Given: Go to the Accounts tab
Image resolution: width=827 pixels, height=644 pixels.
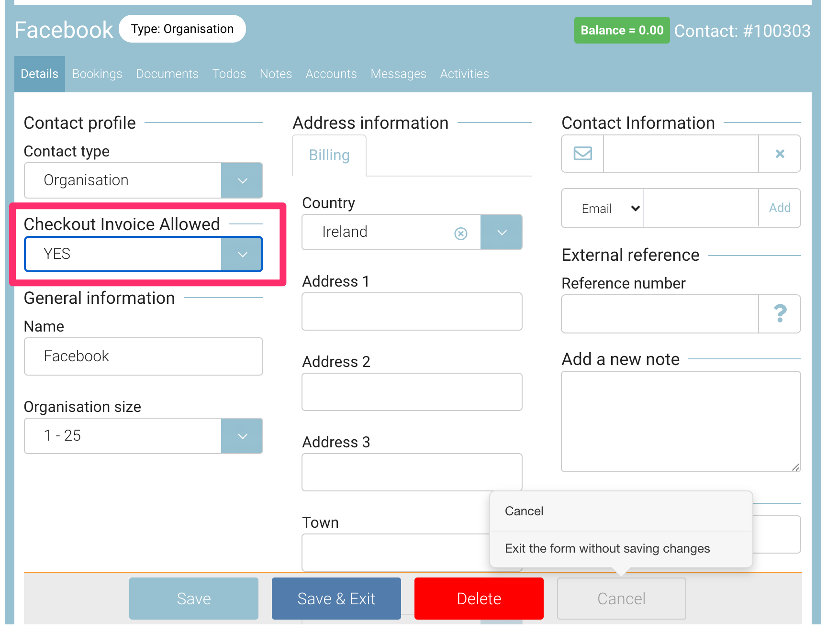Looking at the screenshot, I should click(x=331, y=74).
